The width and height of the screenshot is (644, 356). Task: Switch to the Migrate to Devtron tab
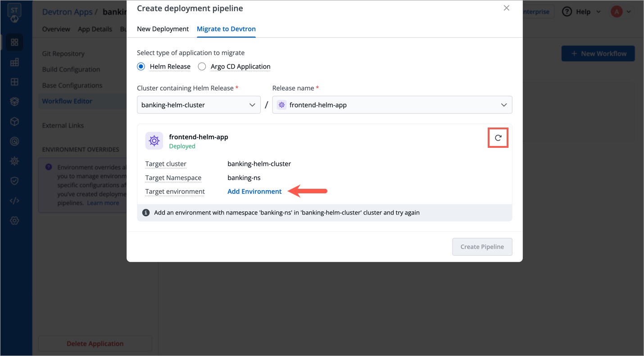[226, 29]
